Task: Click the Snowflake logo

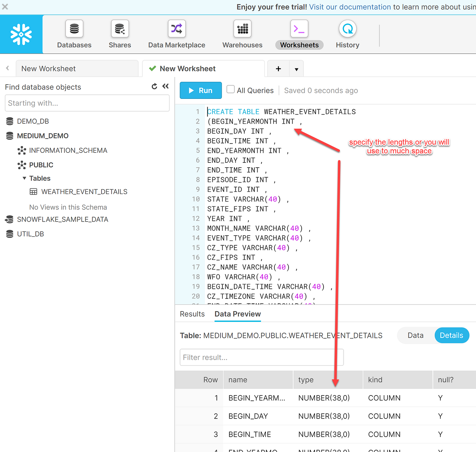Action: pos(21,34)
